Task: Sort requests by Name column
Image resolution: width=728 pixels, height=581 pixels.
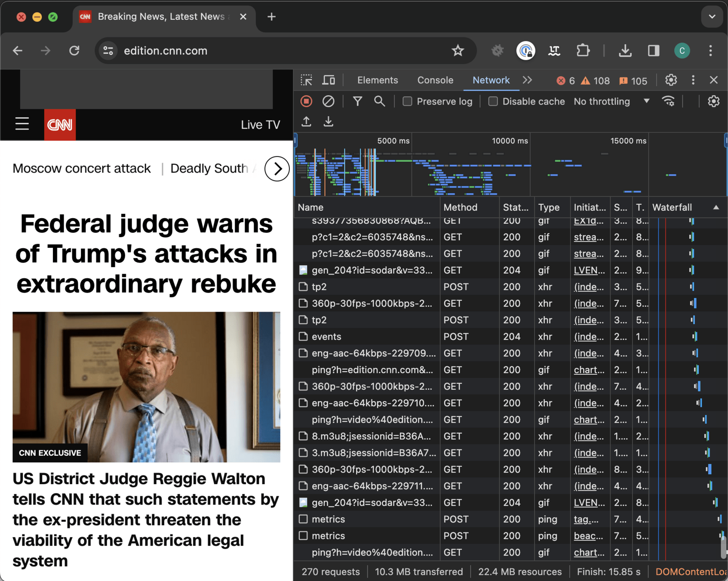Action: coord(367,207)
